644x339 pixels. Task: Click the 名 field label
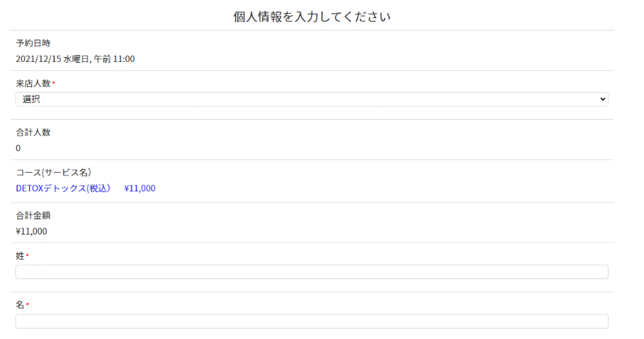[20, 305]
